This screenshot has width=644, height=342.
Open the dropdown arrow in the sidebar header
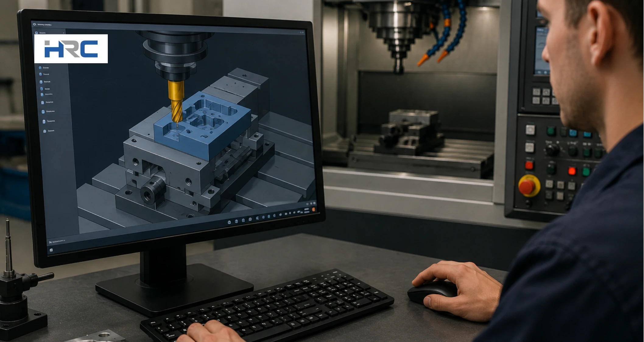point(64,33)
